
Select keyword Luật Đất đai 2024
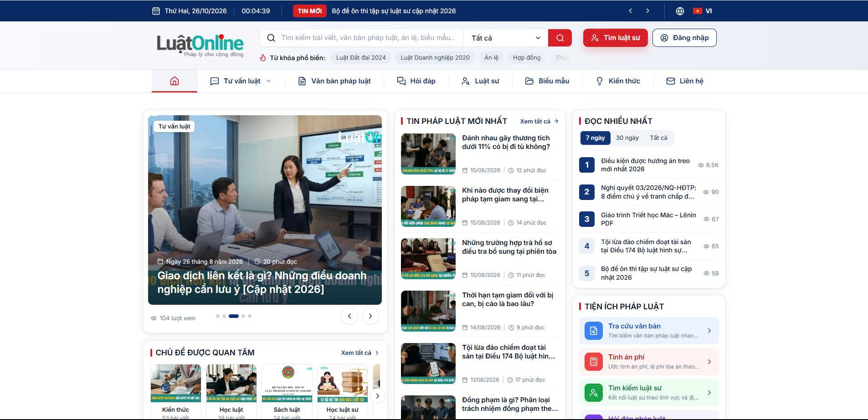(x=361, y=58)
